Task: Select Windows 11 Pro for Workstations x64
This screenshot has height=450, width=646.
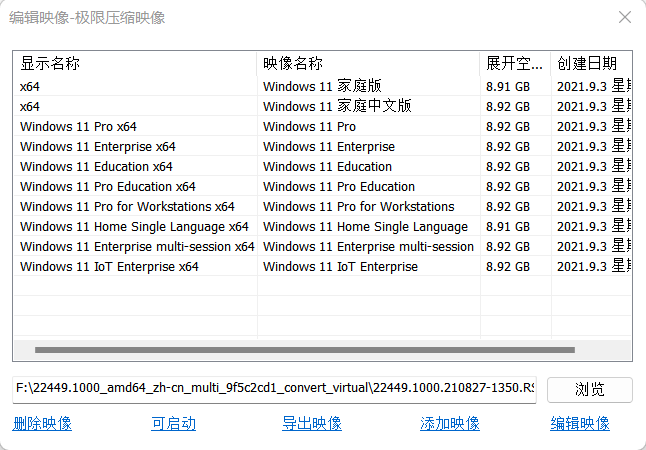Action: coord(323,206)
